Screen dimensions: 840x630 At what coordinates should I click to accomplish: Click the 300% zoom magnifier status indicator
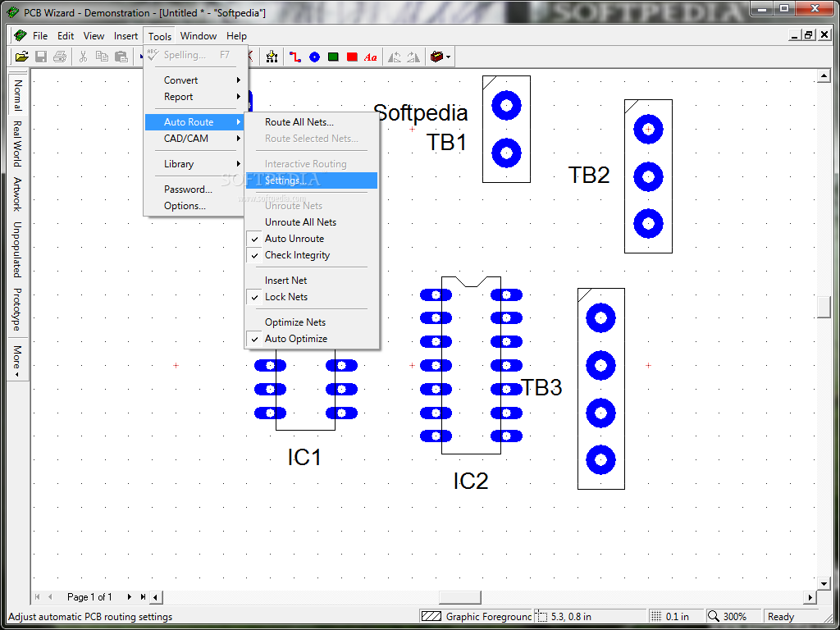(x=733, y=617)
